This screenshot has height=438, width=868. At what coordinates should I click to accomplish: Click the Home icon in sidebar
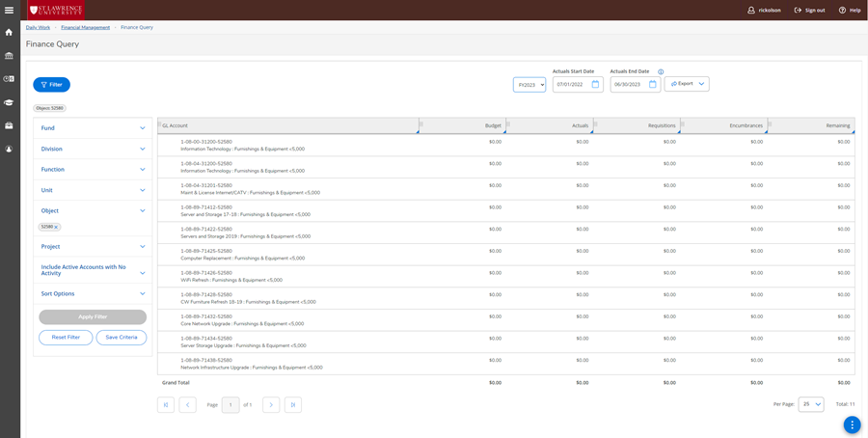(10, 32)
